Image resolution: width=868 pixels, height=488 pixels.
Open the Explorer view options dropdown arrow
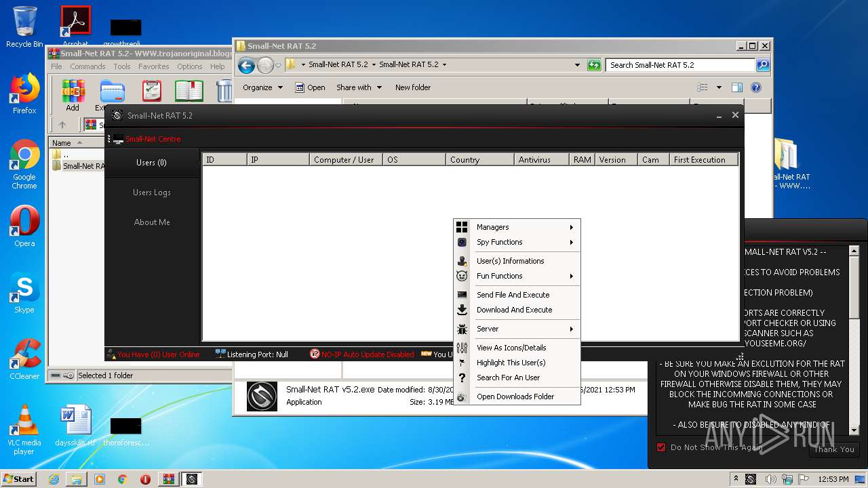pyautogui.click(x=719, y=87)
